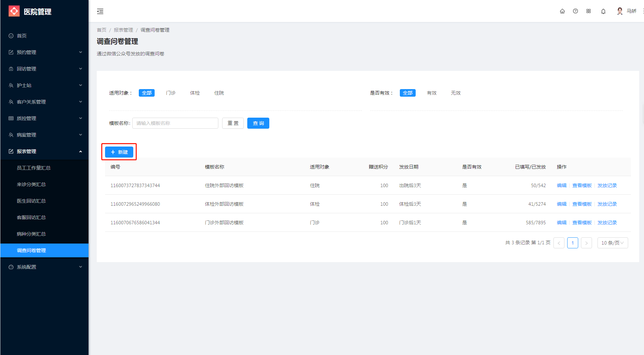This screenshot has width=644, height=355.
Task: Click the 客户关系管理 icon in the sidebar
Action: coord(11,102)
